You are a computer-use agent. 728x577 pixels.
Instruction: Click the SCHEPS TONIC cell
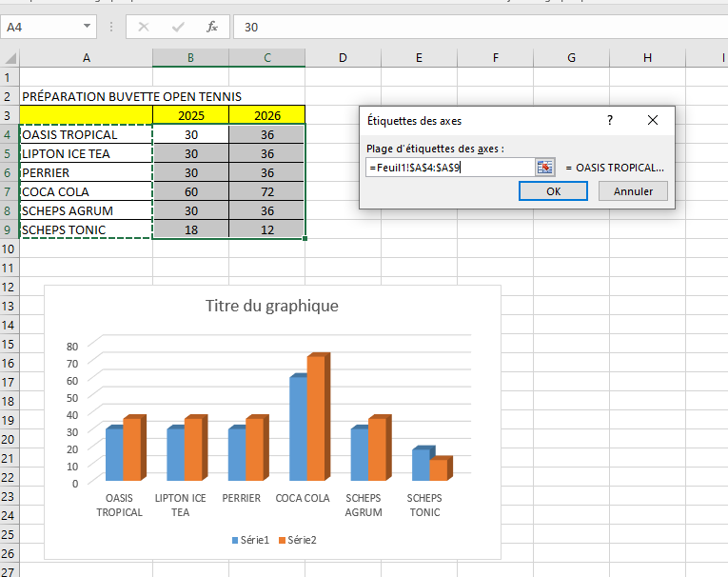point(86,229)
